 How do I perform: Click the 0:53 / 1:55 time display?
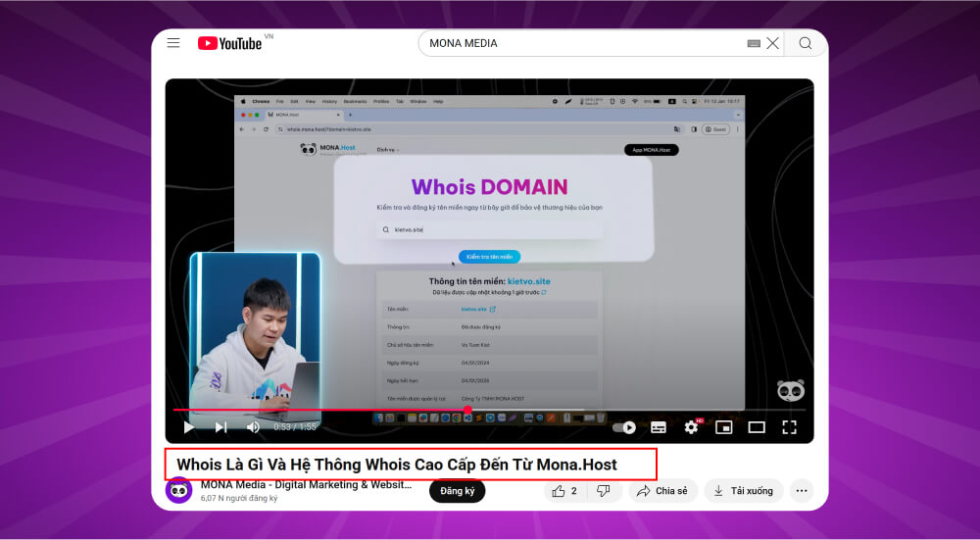[x=295, y=427]
